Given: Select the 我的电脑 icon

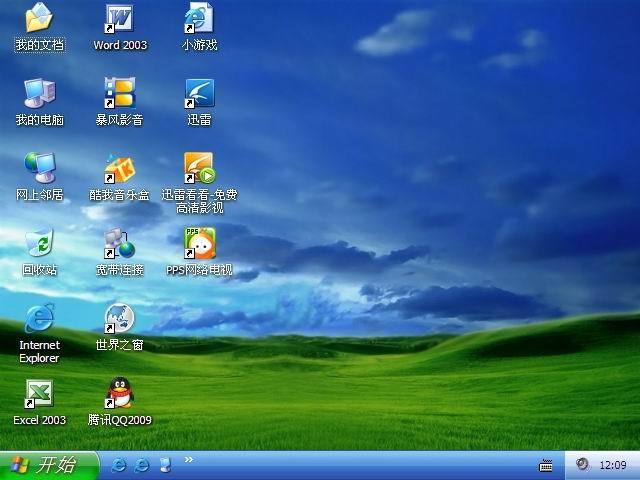Looking at the screenshot, I should point(39,94).
